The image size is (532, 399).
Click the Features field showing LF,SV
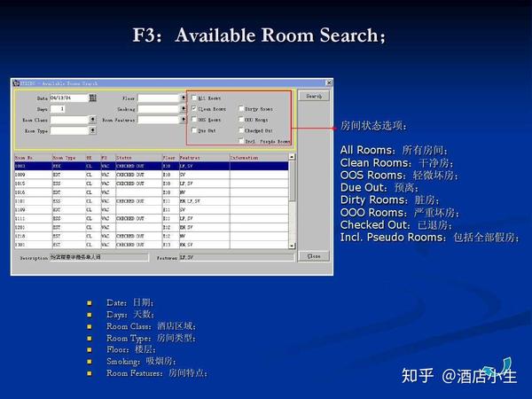click(x=237, y=257)
